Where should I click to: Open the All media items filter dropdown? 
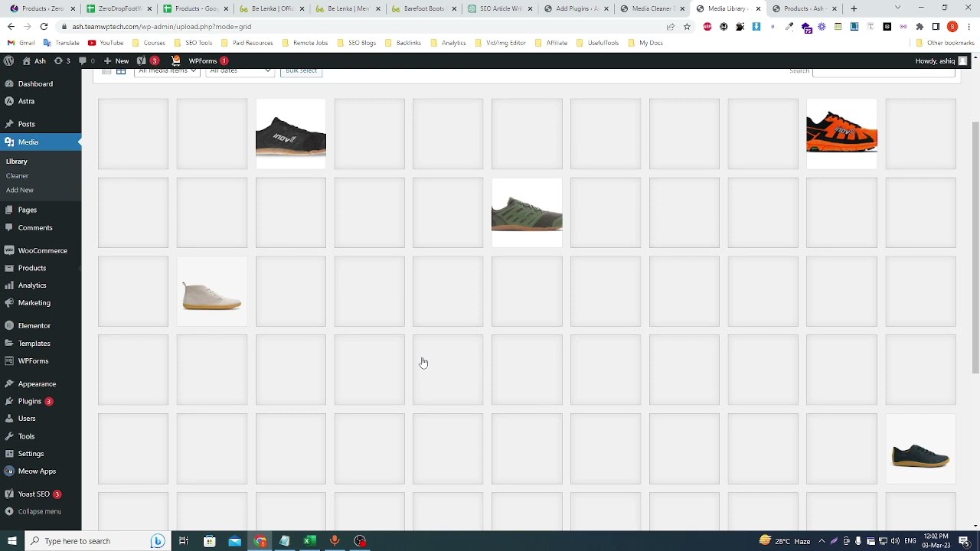pos(167,71)
